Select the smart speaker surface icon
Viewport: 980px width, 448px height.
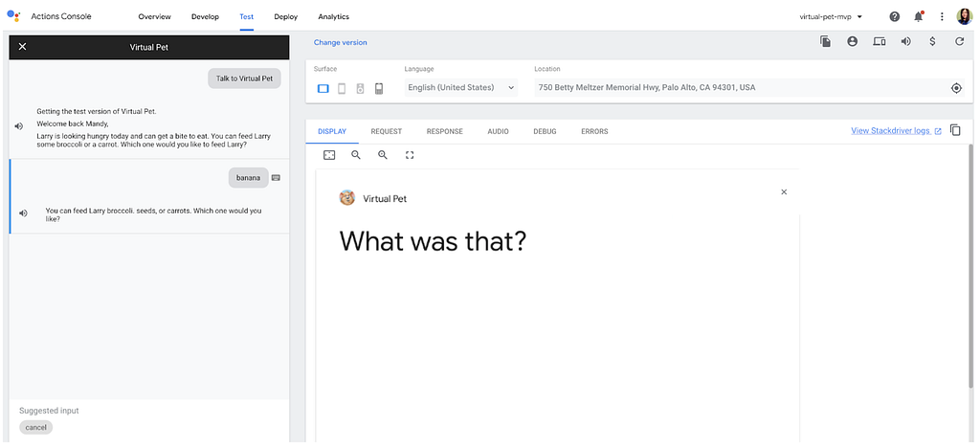click(360, 89)
